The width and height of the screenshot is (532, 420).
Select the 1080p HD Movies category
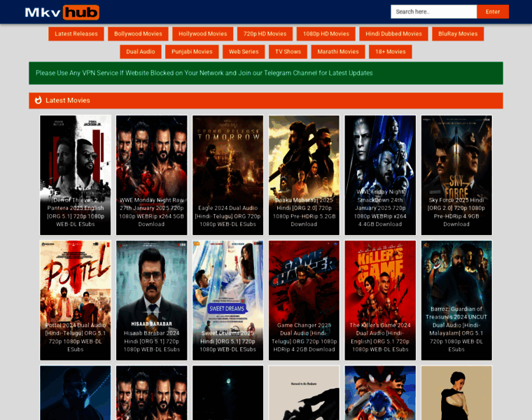(325, 34)
